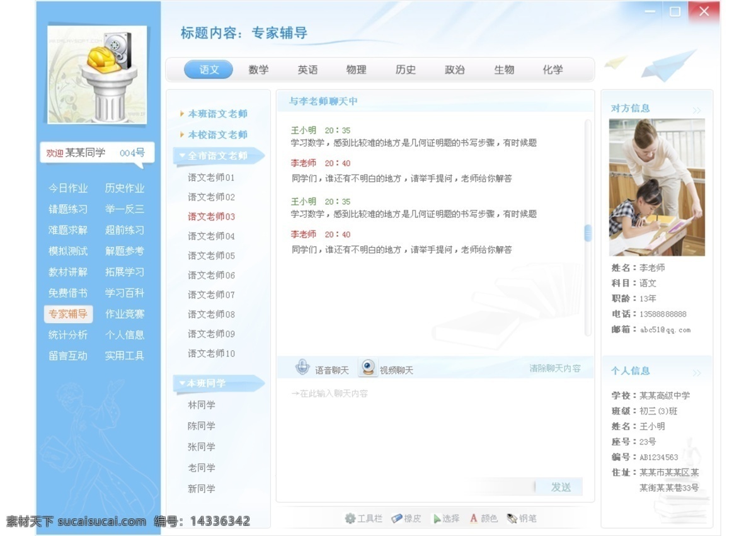The width and height of the screenshot is (756, 536).
Task: Select classmate 张同学
Action: [202, 447]
